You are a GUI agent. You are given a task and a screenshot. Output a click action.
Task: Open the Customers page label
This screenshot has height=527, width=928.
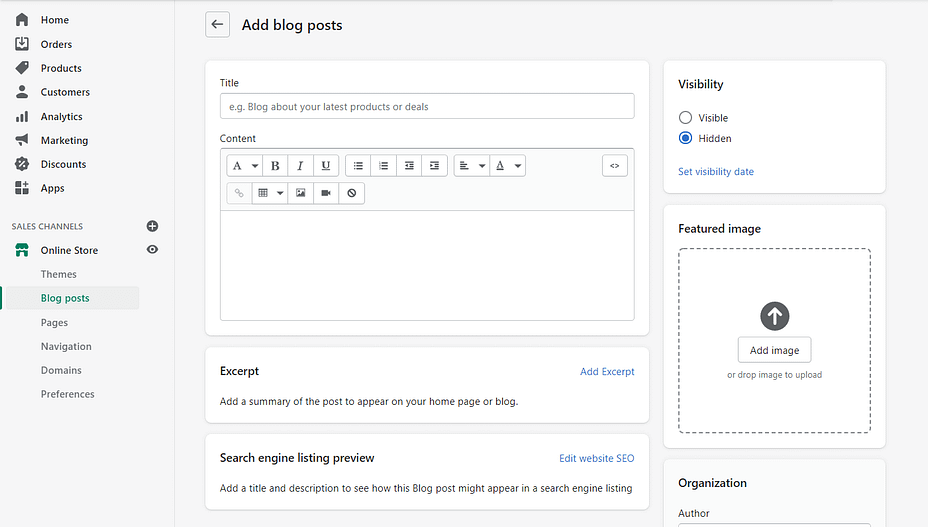click(x=65, y=92)
